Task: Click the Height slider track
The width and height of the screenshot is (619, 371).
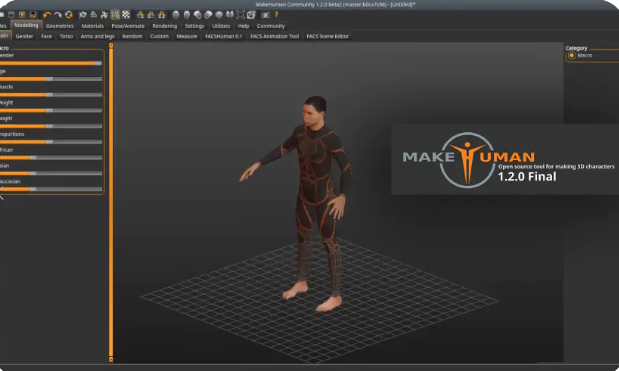Action: (51, 126)
